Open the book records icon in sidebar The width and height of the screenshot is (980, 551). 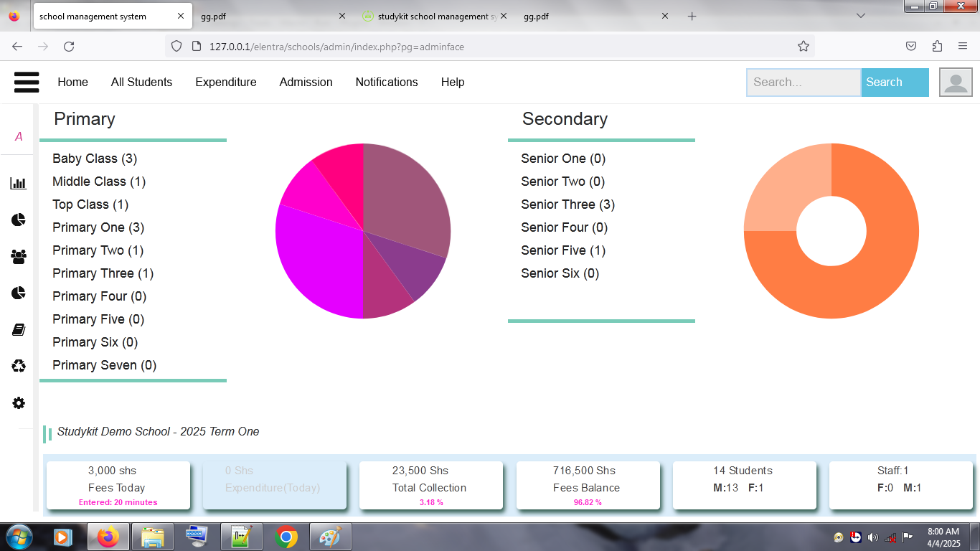[18, 329]
